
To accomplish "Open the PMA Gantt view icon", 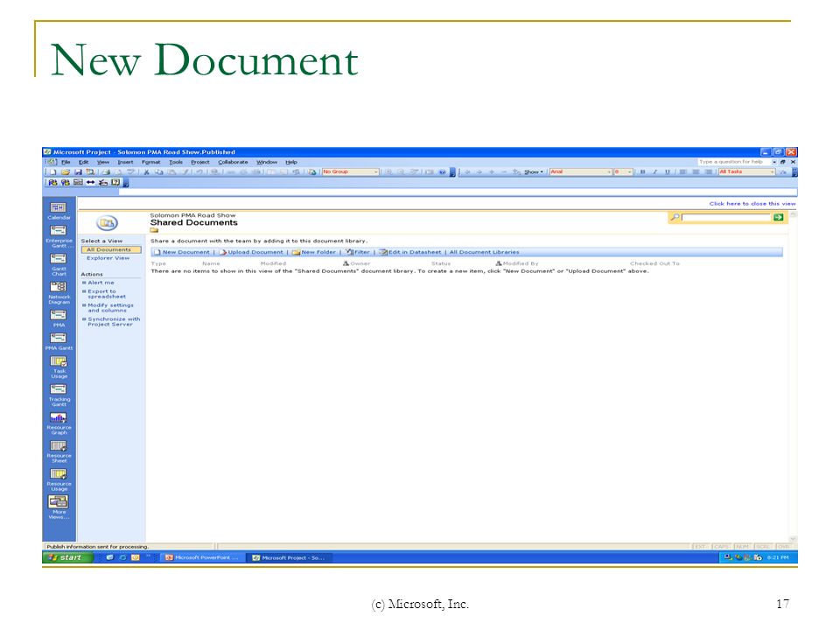I will (x=58, y=338).
